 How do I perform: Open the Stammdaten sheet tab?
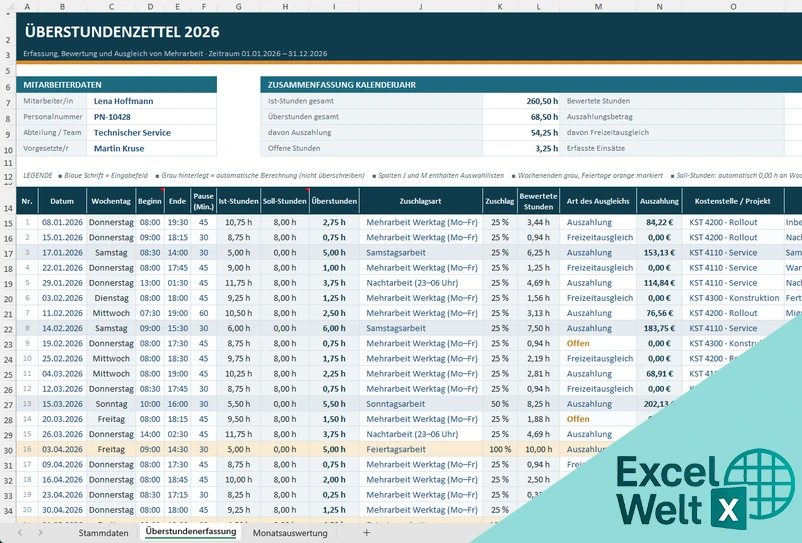[x=103, y=533]
